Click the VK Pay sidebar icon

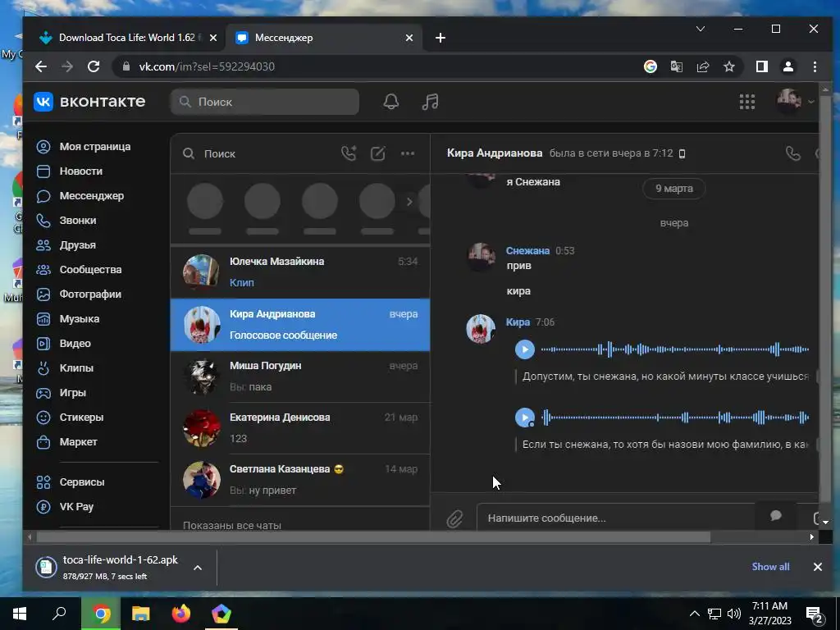tap(43, 507)
